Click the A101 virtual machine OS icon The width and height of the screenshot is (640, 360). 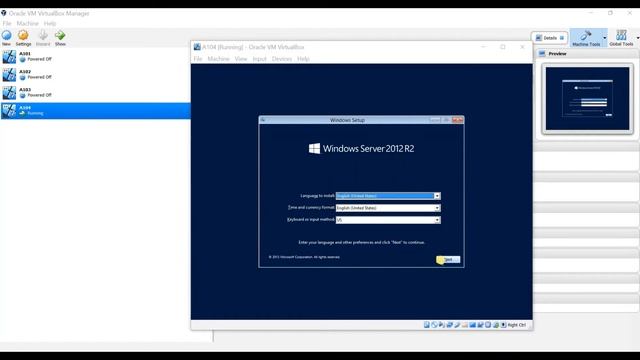(9, 57)
